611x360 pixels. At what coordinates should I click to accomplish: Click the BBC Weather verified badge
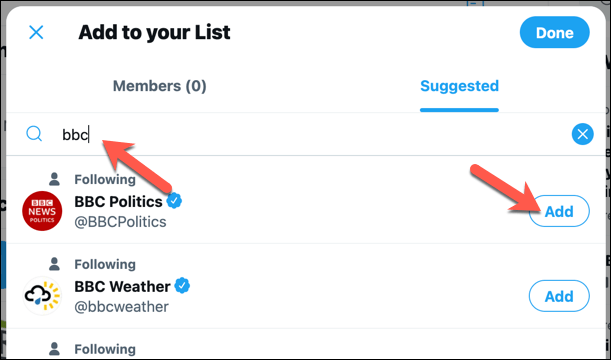click(182, 286)
